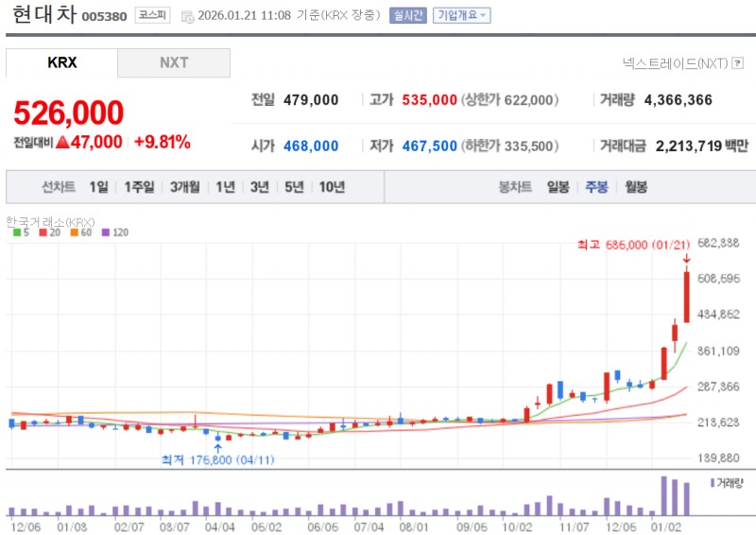Select the KRX exchange tab
The width and height of the screenshot is (756, 535).
[x=61, y=62]
